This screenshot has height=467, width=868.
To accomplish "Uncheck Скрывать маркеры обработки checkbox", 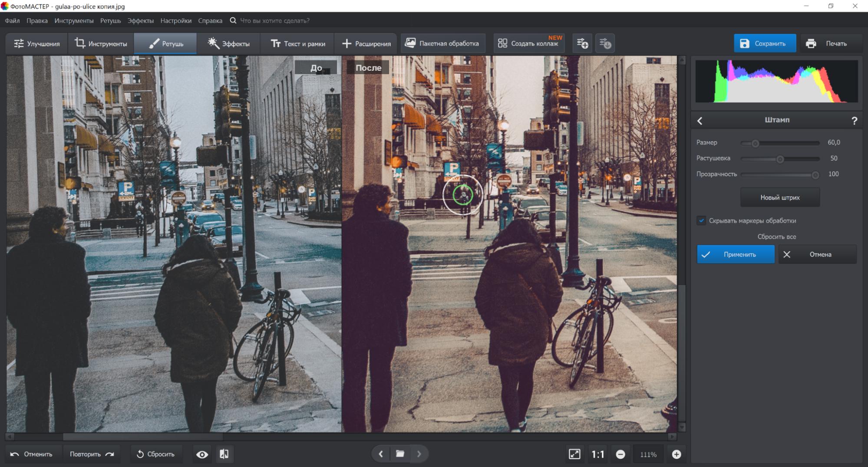I will pos(701,220).
